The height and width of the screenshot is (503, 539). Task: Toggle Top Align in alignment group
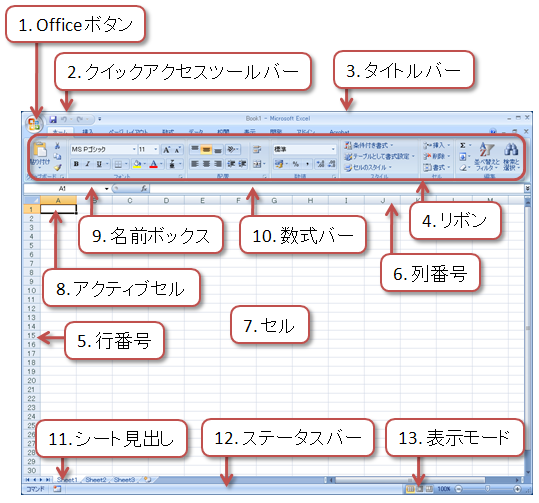click(195, 149)
